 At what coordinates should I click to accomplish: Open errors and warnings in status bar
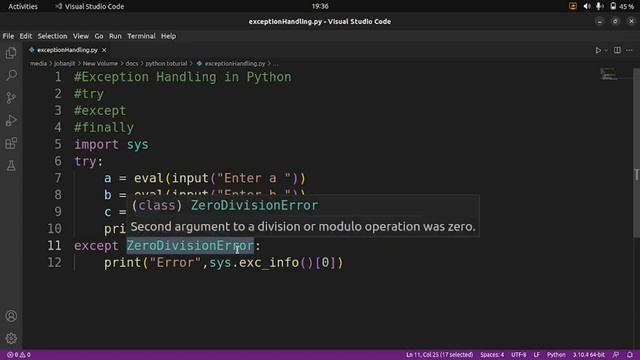click(19, 355)
